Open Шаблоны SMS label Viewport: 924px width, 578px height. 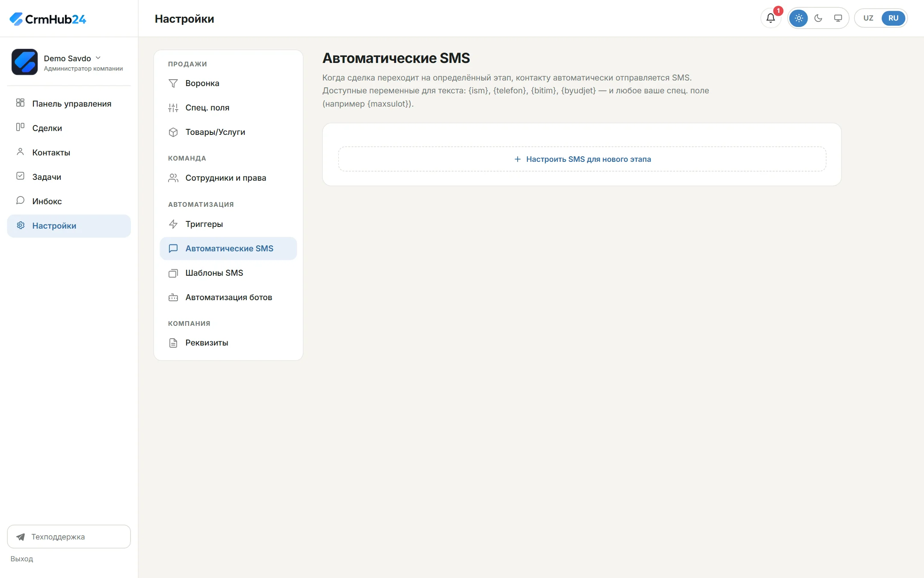(214, 273)
